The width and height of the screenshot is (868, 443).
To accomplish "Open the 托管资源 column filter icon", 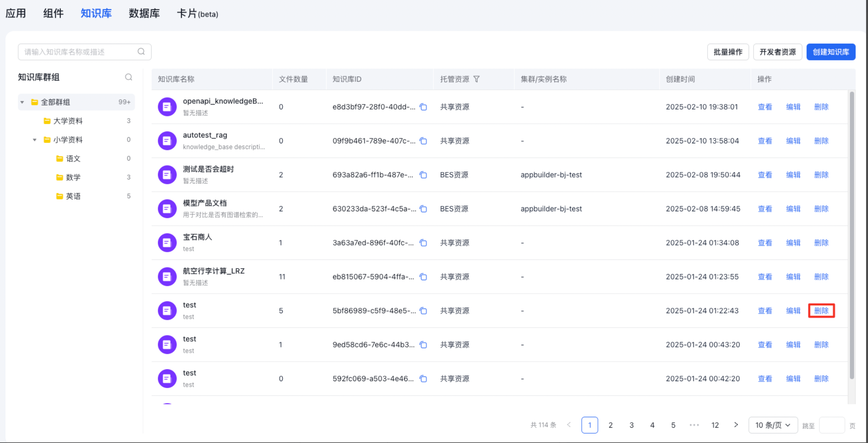I will (x=476, y=79).
